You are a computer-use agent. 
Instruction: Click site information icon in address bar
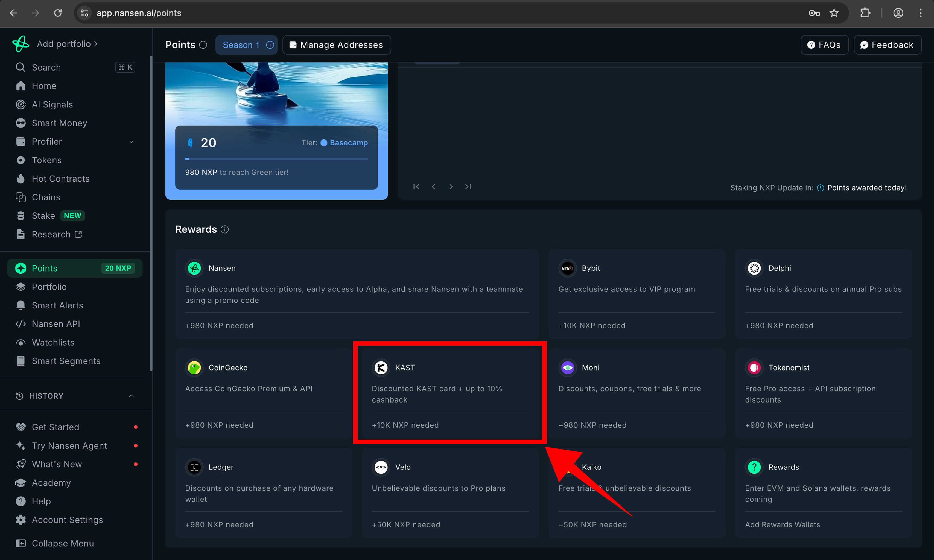[x=84, y=13]
